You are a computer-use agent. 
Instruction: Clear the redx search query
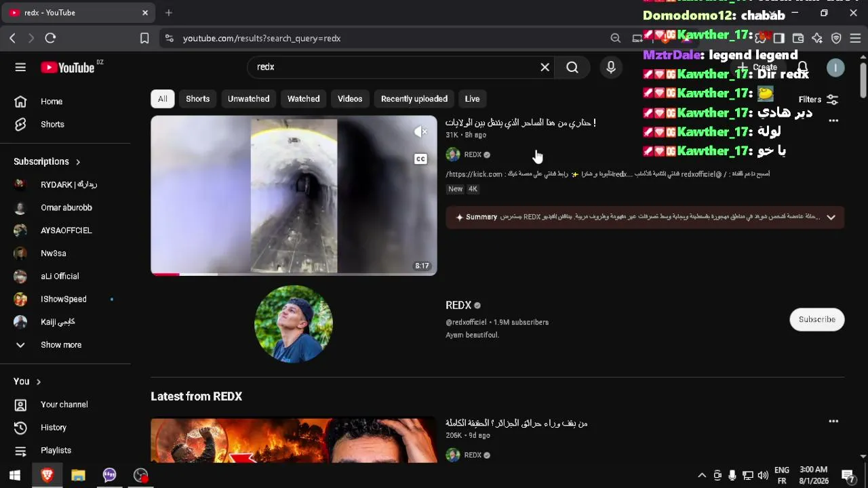tap(545, 67)
